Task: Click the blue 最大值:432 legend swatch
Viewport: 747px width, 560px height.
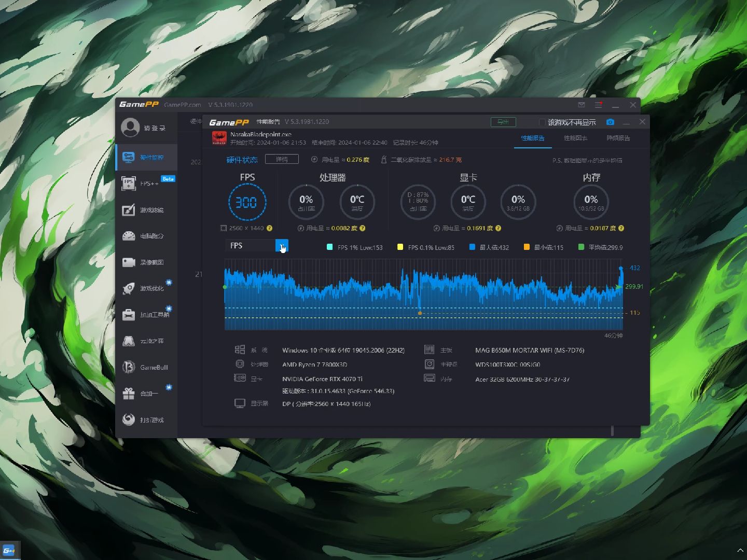Action: click(472, 247)
